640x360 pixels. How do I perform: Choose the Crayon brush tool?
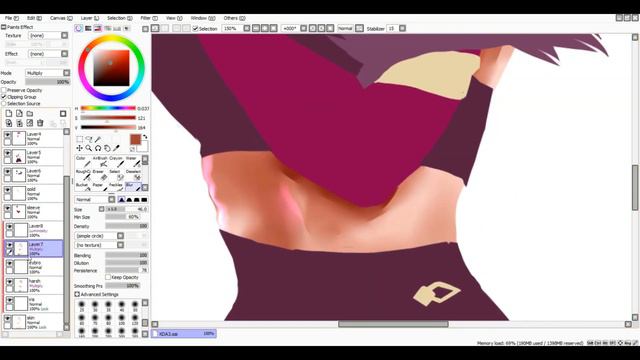[116, 162]
